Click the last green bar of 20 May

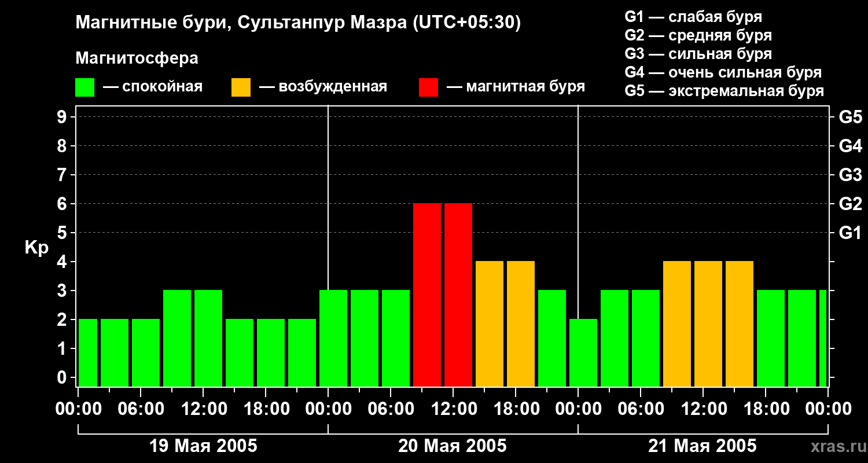pos(552,339)
